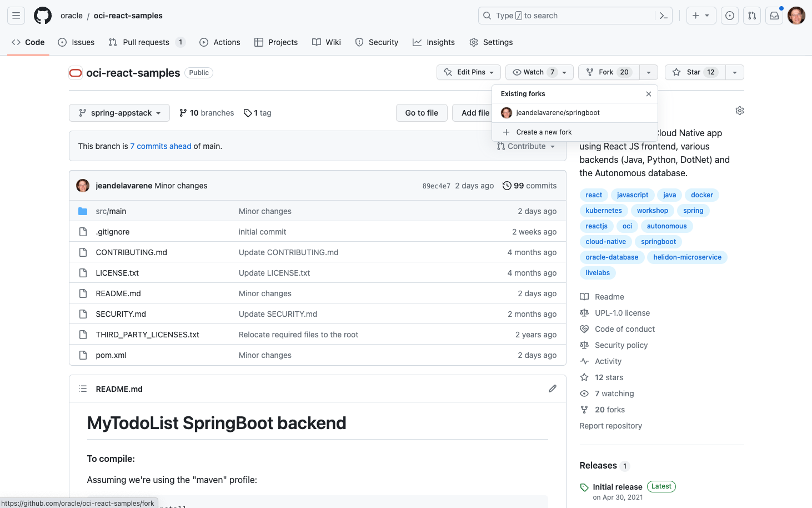This screenshot has width=812, height=508.
Task: Open the Actions tab
Action: pos(220,42)
